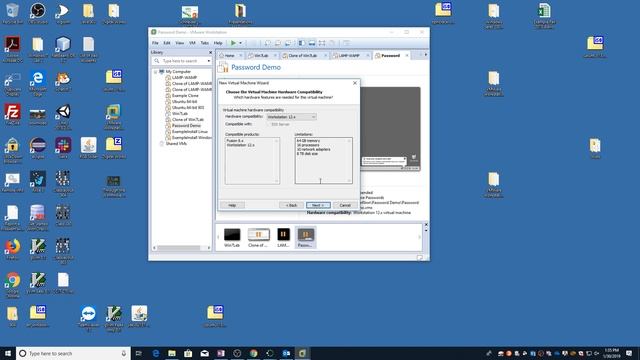
Task: Click the Library horizontal scrollbar
Action: (x=178, y=248)
